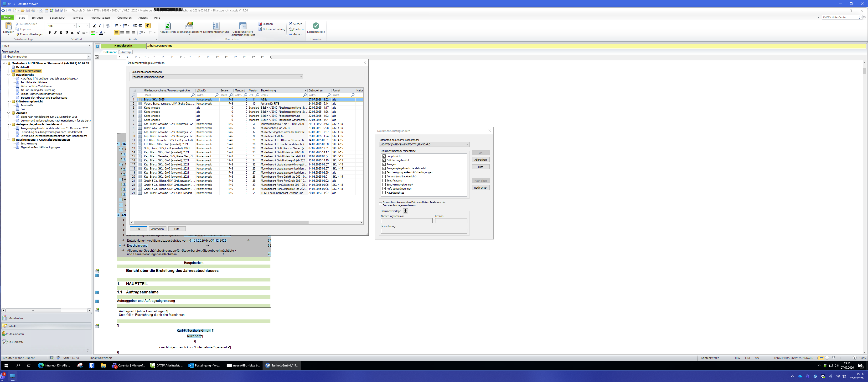Click the Suchen binoculars command

pos(295,24)
